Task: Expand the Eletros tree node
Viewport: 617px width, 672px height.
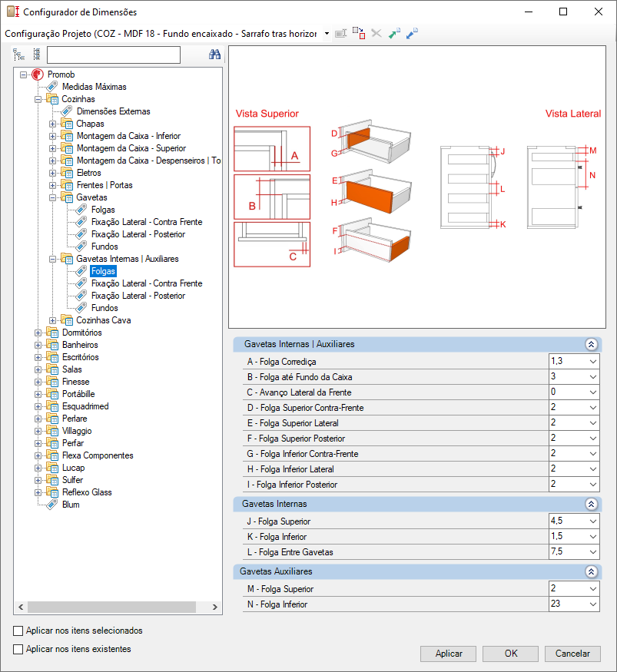Action: pos(52,173)
